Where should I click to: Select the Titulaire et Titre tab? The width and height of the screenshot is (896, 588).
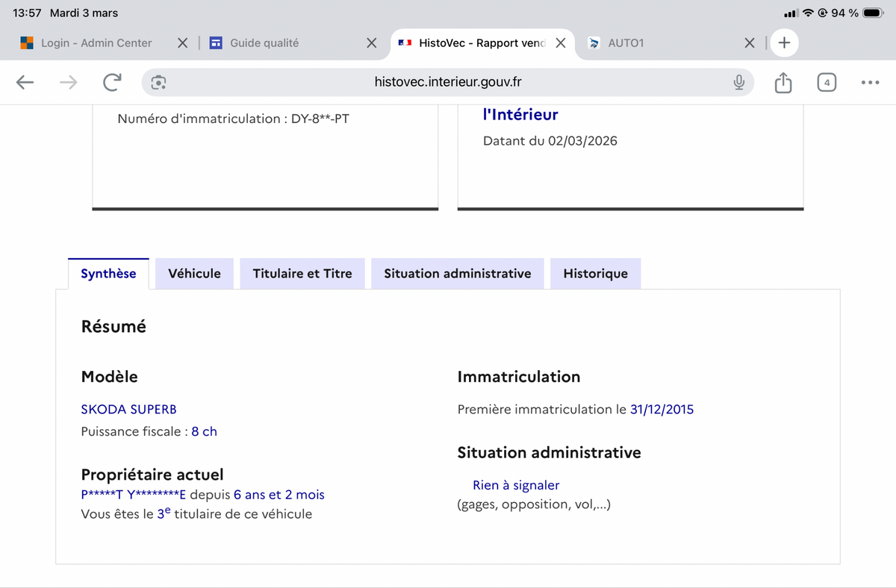coord(302,274)
